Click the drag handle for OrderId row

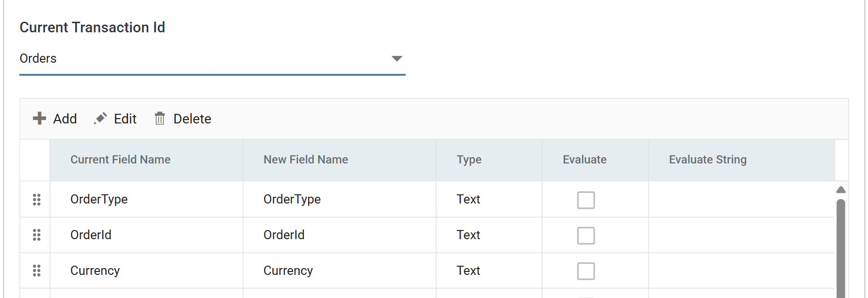37,235
